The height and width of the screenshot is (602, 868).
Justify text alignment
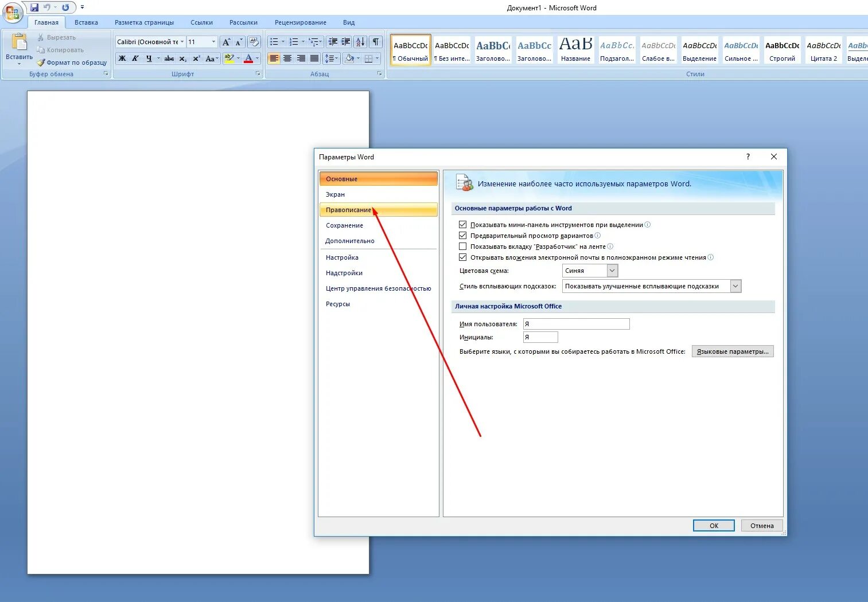tap(314, 58)
